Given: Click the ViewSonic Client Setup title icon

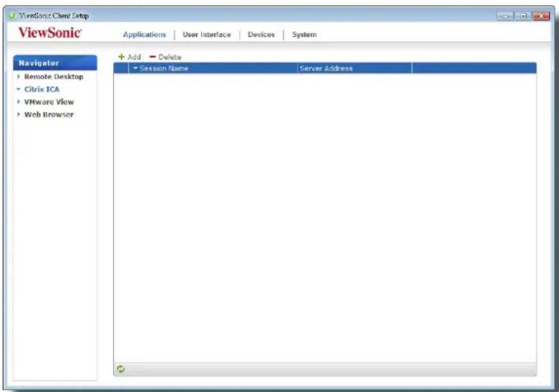Looking at the screenshot, I should pos(12,16).
